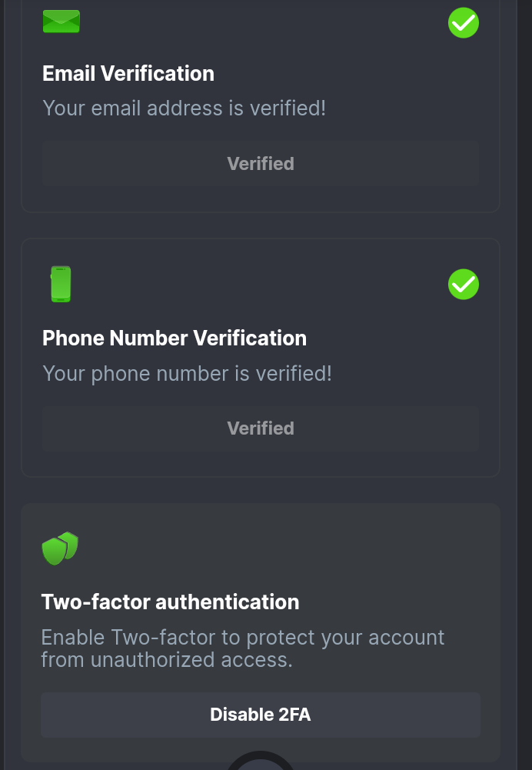Image resolution: width=532 pixels, height=770 pixels.
Task: Click the Email Verification green checkmark badge
Action: (x=464, y=23)
